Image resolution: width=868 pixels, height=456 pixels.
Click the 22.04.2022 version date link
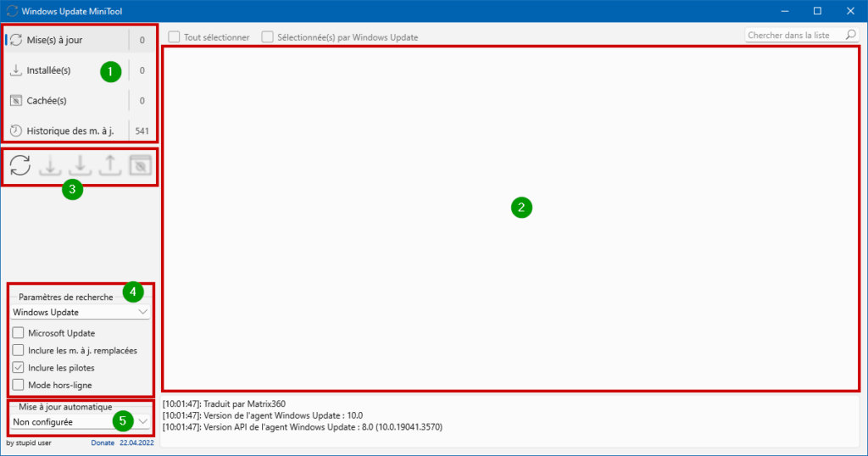pyautogui.click(x=136, y=442)
